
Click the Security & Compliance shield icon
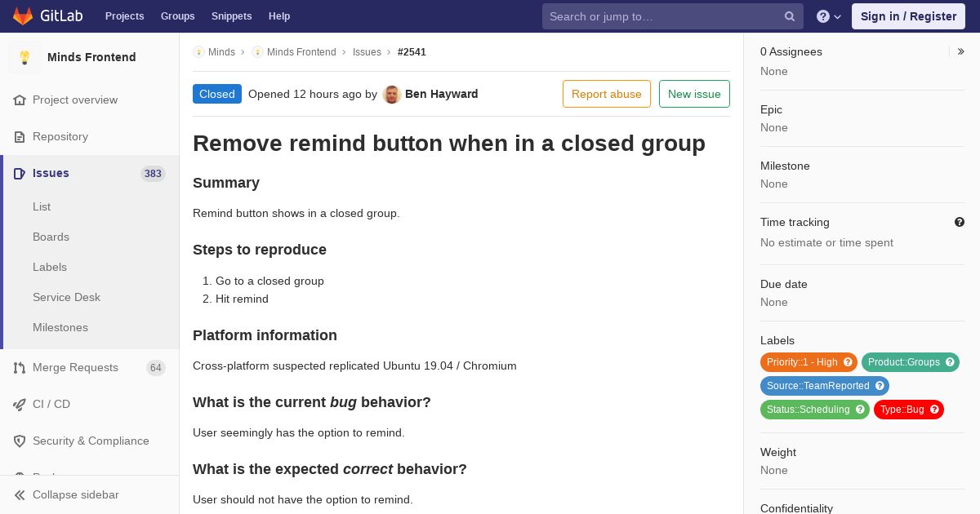(x=20, y=441)
